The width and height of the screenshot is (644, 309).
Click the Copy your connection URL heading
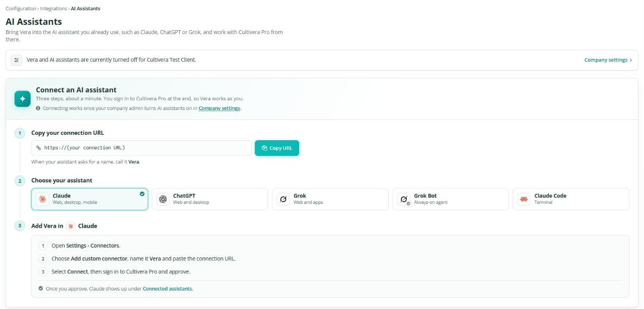(68, 133)
